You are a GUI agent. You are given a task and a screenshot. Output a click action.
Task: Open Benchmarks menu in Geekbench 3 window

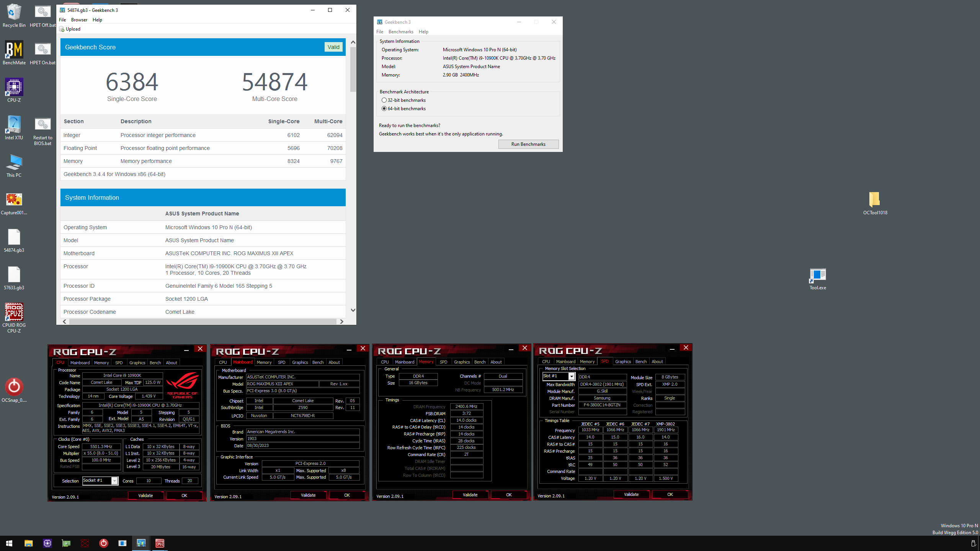click(401, 32)
